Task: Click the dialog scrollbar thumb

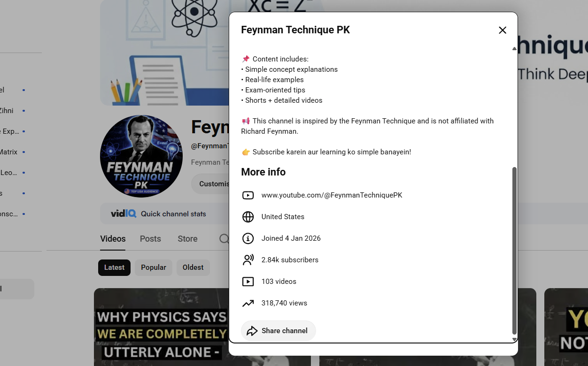Action: (514, 251)
